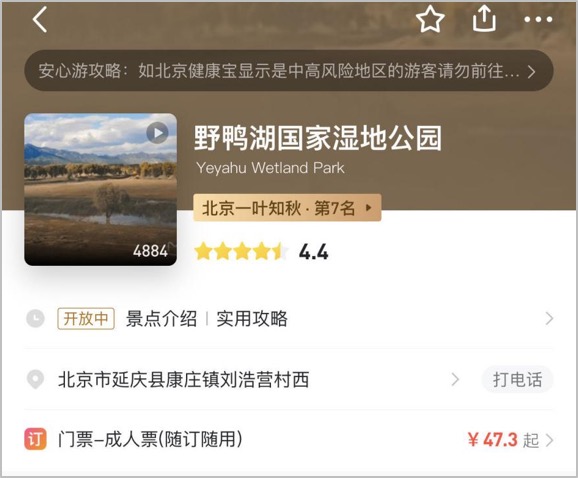The image size is (578, 478).
Task: Select the 景点介绍 tab
Action: [161, 318]
